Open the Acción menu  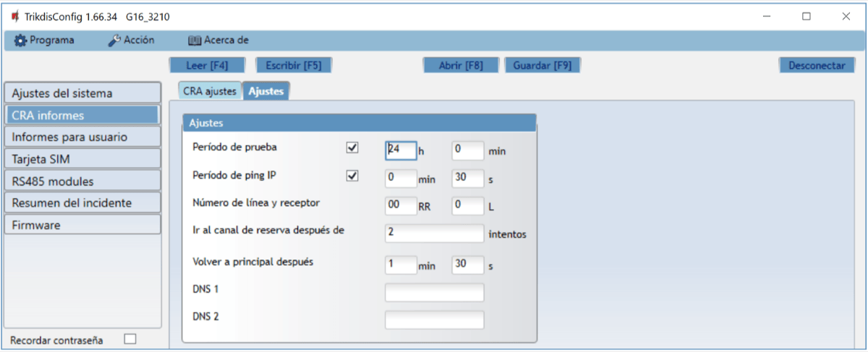coord(131,40)
